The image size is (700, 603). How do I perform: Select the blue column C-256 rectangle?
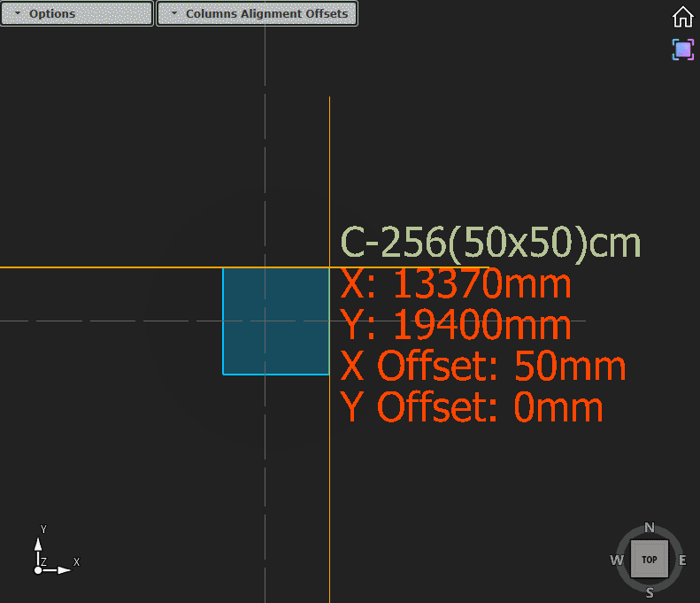click(x=275, y=321)
